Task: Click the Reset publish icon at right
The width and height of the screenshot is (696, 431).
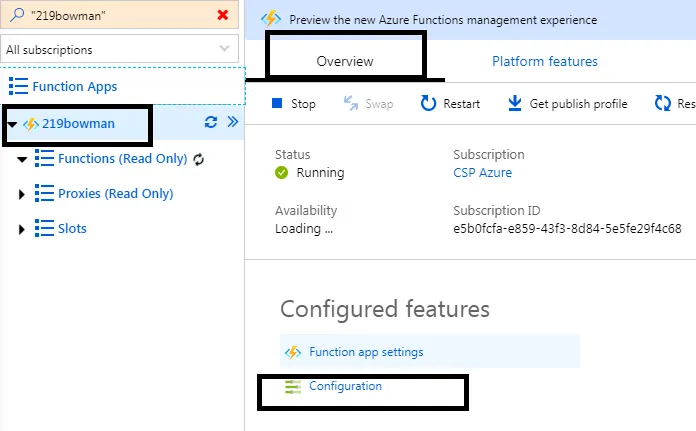Action: [663, 103]
